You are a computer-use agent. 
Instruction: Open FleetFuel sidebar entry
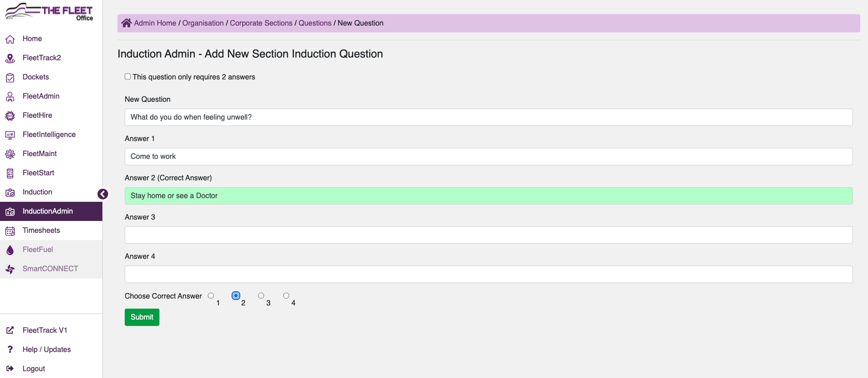pyautogui.click(x=51, y=250)
